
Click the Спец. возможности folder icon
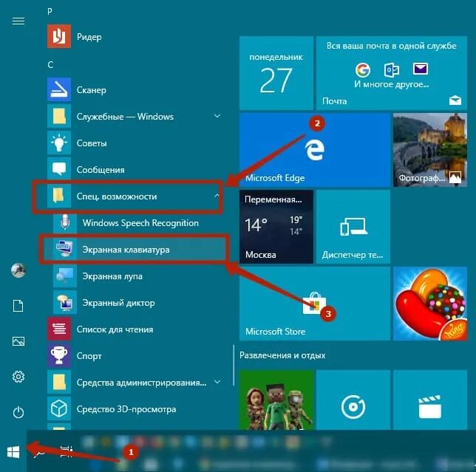point(59,196)
